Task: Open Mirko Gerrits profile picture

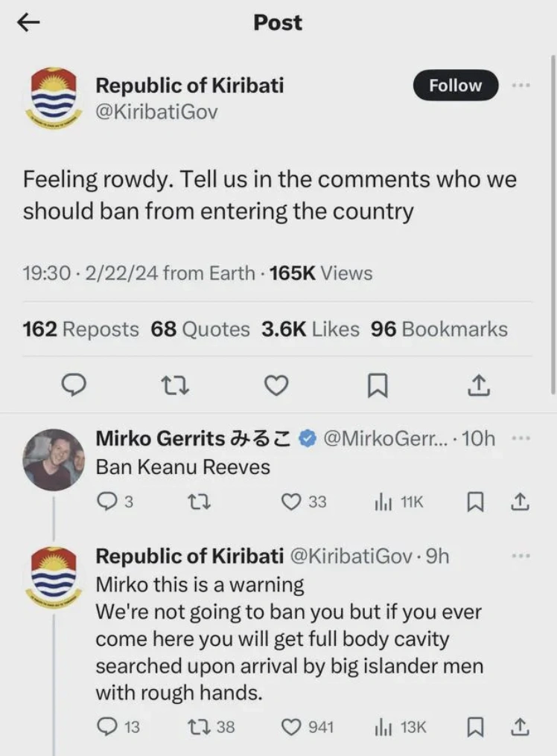Action: point(54,459)
